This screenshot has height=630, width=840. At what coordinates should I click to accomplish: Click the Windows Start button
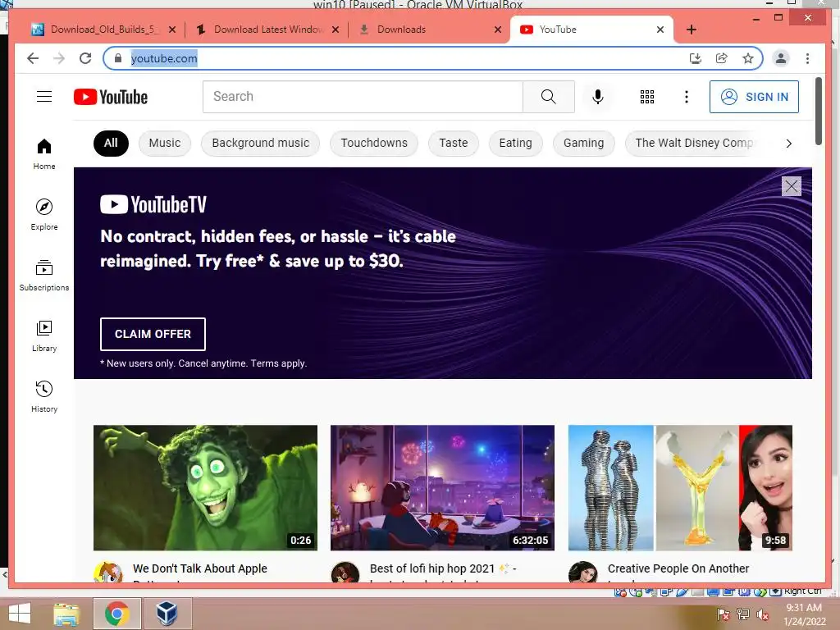point(20,614)
